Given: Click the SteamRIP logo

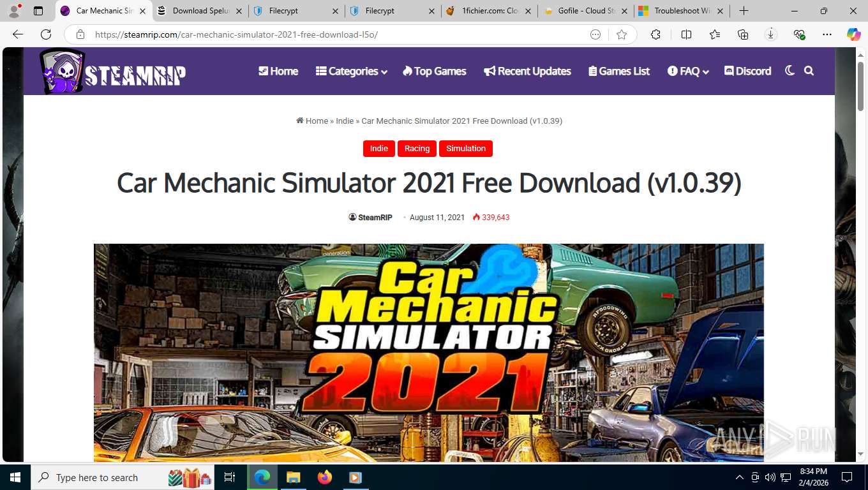Looking at the screenshot, I should 112,71.
